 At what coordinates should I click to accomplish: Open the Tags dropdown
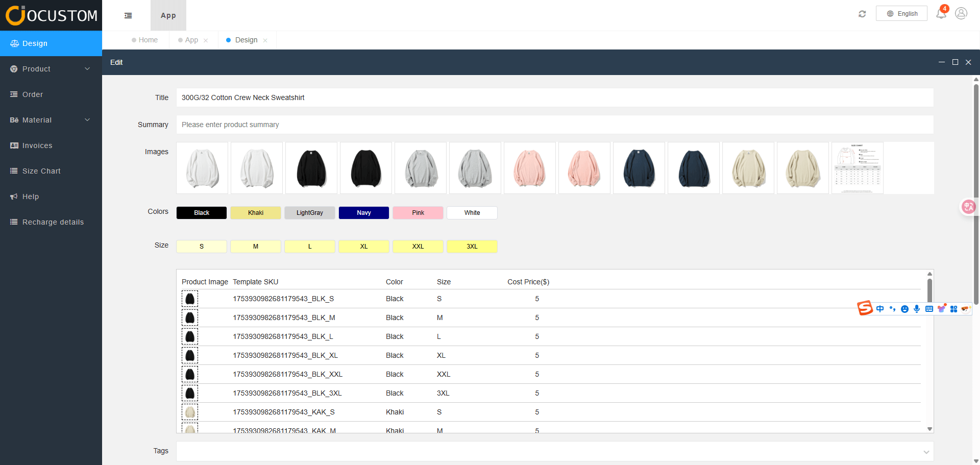[554, 452]
